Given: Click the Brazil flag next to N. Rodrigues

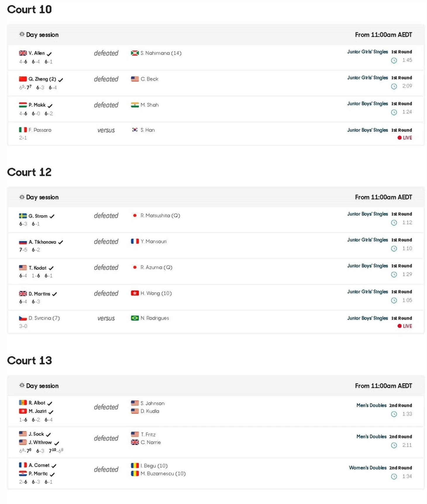Looking at the screenshot, I should point(135,318).
